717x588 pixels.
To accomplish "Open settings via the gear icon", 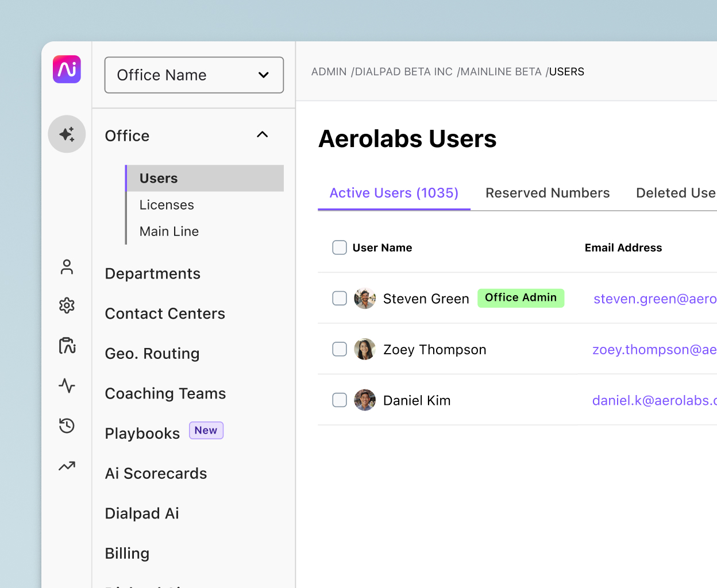I will [x=67, y=305].
